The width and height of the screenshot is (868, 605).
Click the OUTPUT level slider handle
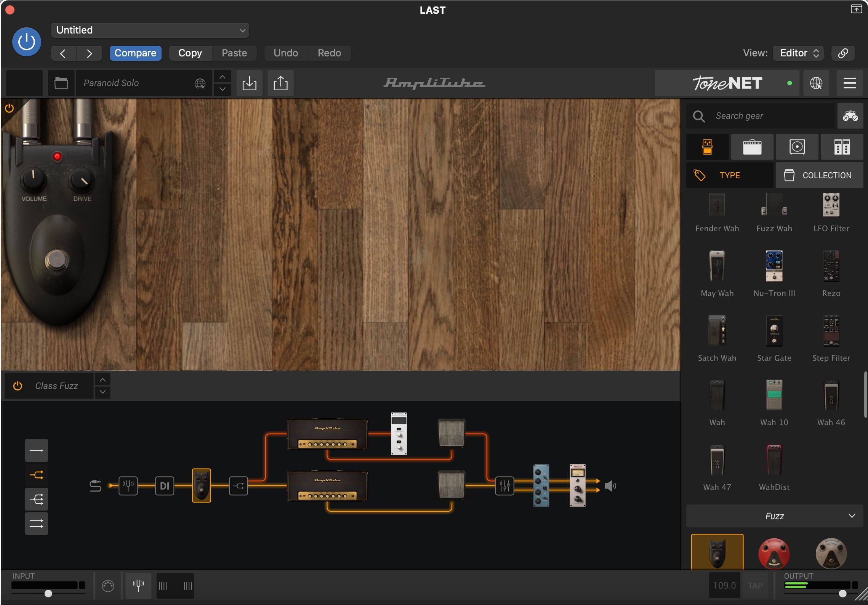[843, 594]
